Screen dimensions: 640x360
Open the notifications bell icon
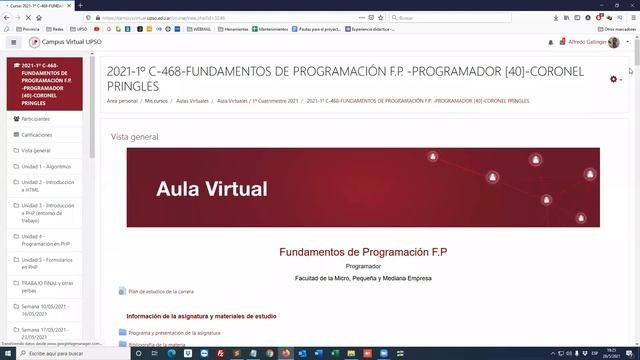(x=551, y=42)
